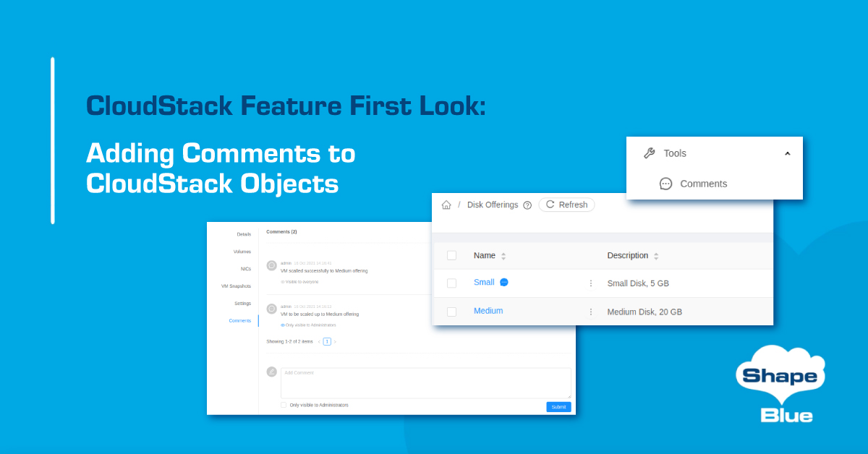Image resolution: width=868 pixels, height=454 pixels.
Task: Switch to the Settings tab
Action: [x=243, y=304]
